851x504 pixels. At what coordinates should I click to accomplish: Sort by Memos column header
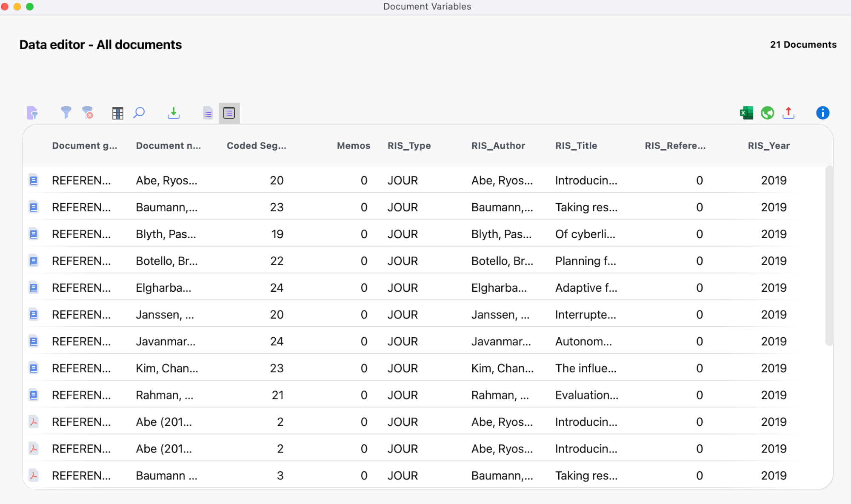[x=354, y=145]
